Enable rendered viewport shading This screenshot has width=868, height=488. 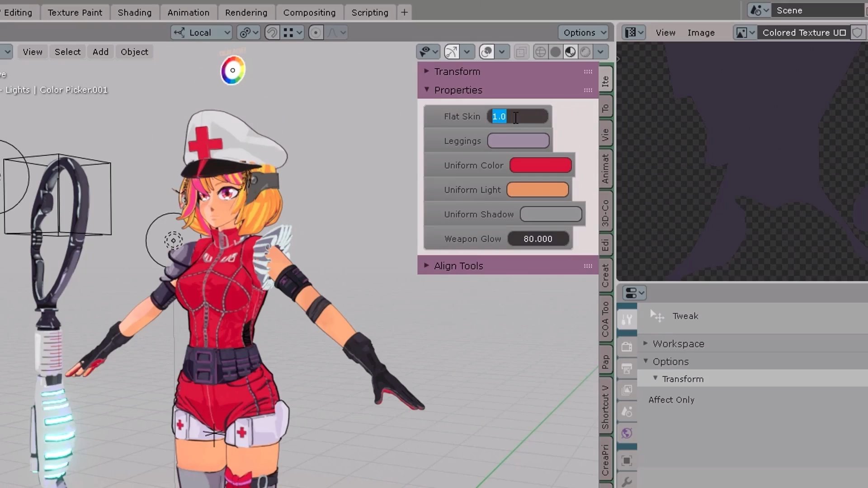(585, 52)
